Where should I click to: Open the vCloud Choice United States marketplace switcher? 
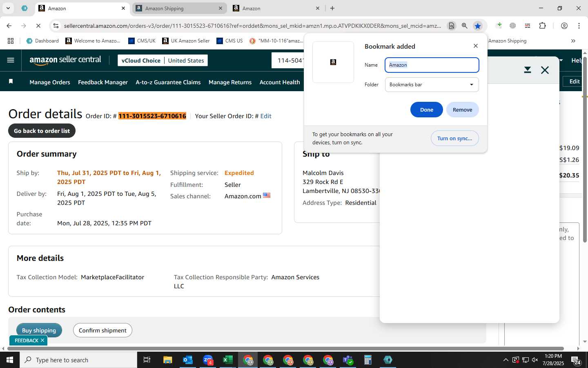tap(163, 61)
